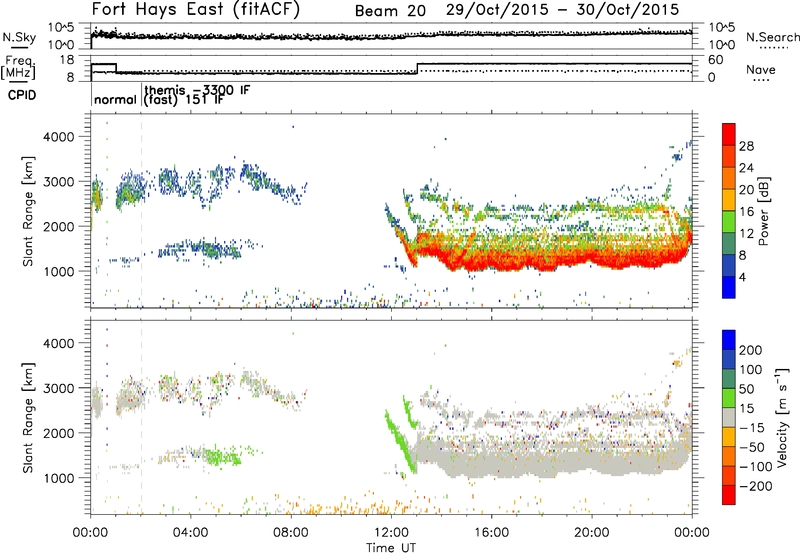Click the left '10^5' noise axis tick
Viewport: 800px width, 554px height.
(x=61, y=27)
